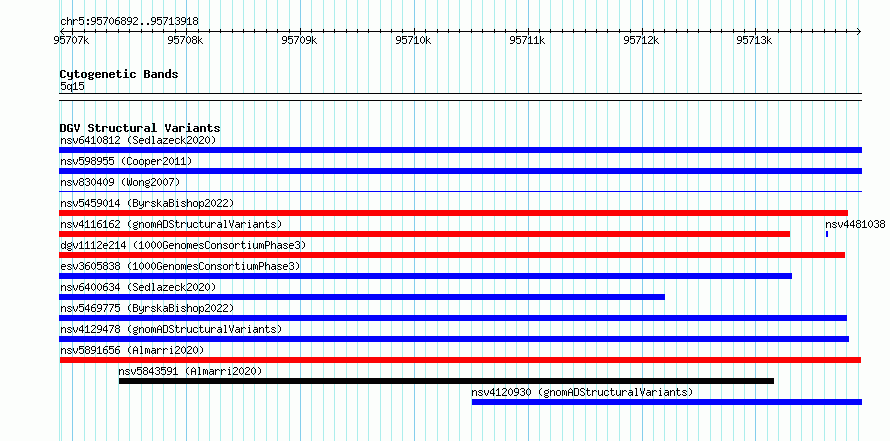
Task: Click the chr5:95706892..95713918 coordinates text
Action: coord(129,22)
